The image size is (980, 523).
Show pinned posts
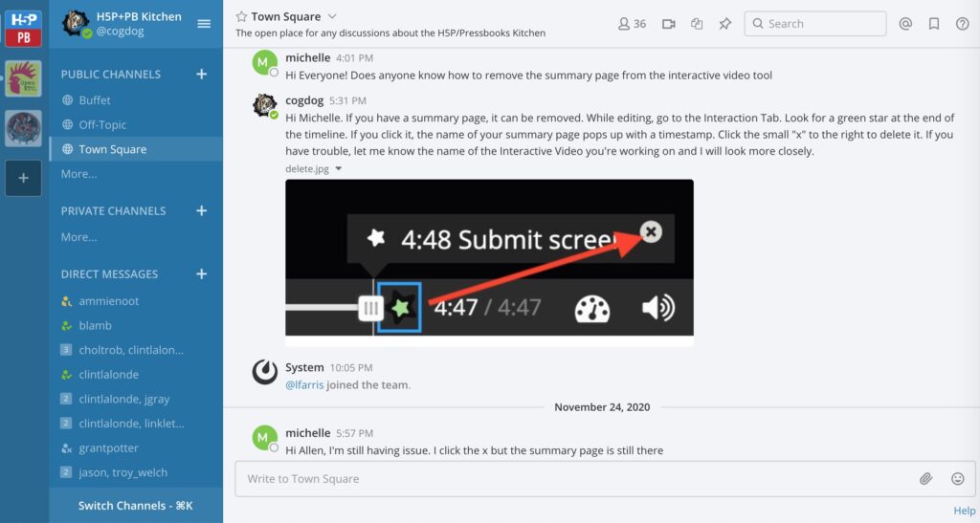(x=725, y=24)
